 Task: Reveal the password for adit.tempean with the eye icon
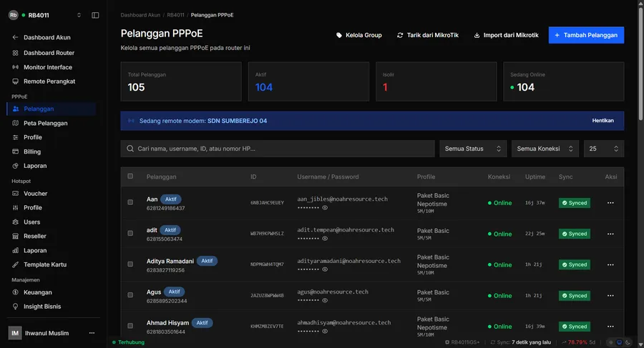coord(325,239)
